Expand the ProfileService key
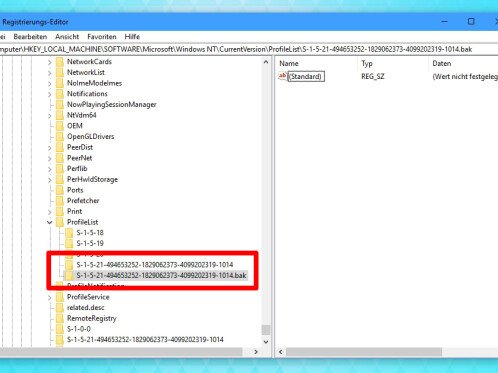This screenshot has width=498, height=373. tap(49, 297)
